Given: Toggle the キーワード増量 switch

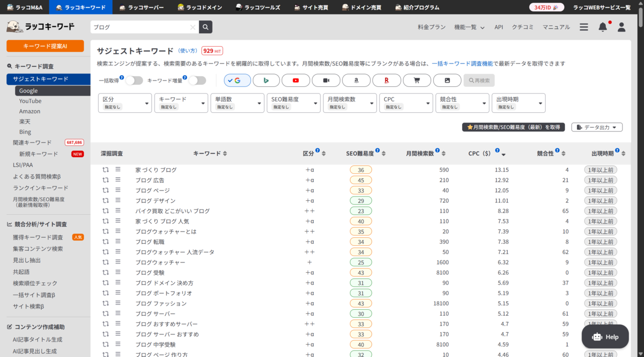Looking at the screenshot, I should point(197,81).
